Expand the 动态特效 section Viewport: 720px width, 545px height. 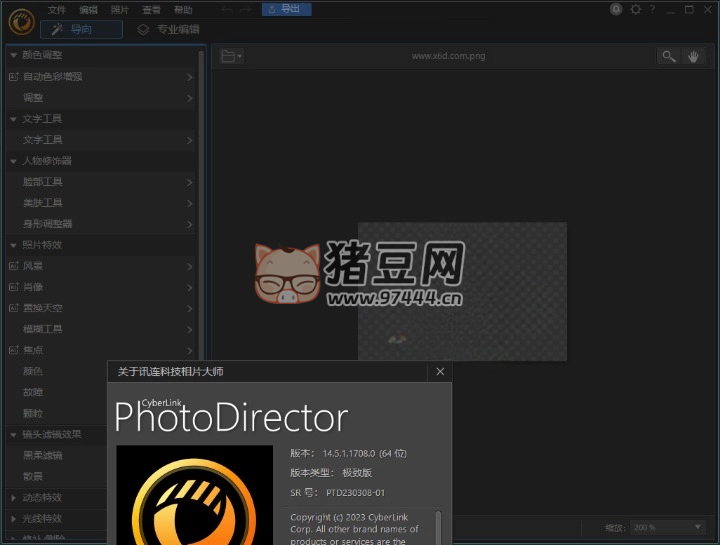tap(13, 497)
